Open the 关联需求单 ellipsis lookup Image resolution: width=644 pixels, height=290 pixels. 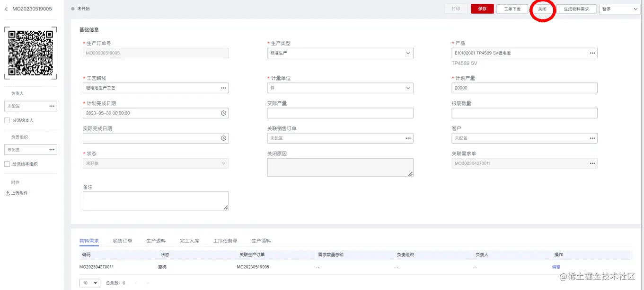click(x=592, y=163)
